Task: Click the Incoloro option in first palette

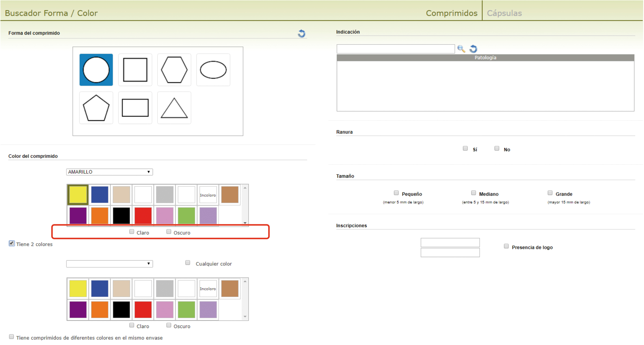Action: click(208, 195)
